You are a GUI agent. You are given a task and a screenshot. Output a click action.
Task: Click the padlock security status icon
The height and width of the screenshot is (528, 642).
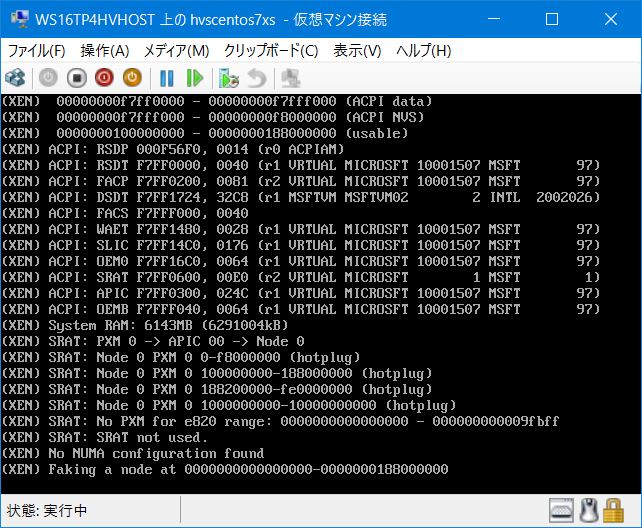click(613, 510)
